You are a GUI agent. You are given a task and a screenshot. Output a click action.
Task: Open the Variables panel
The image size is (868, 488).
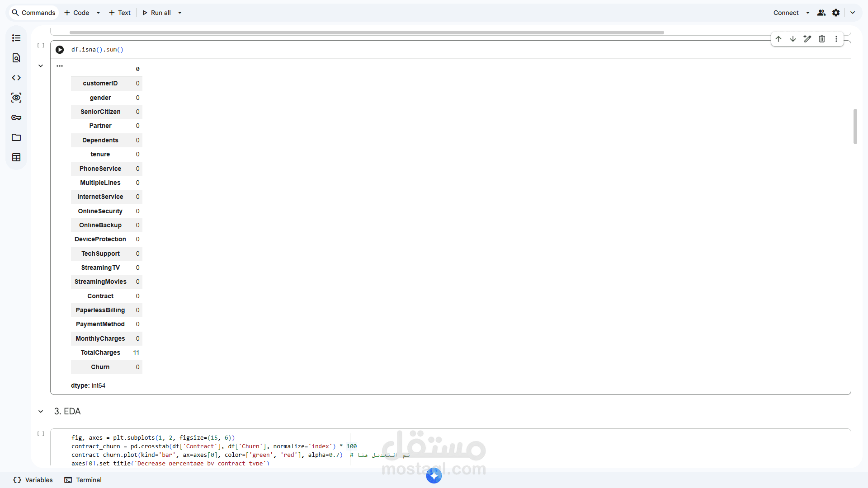[x=33, y=480]
